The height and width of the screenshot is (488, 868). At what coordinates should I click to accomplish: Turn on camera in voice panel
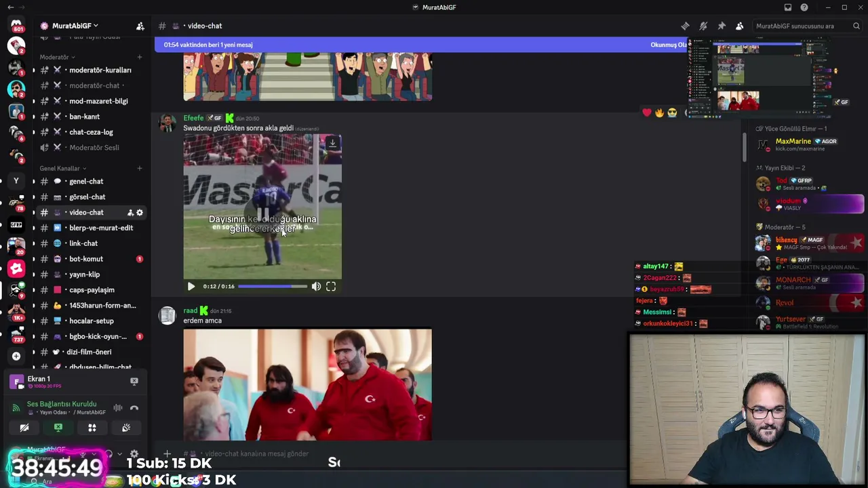[x=24, y=428]
